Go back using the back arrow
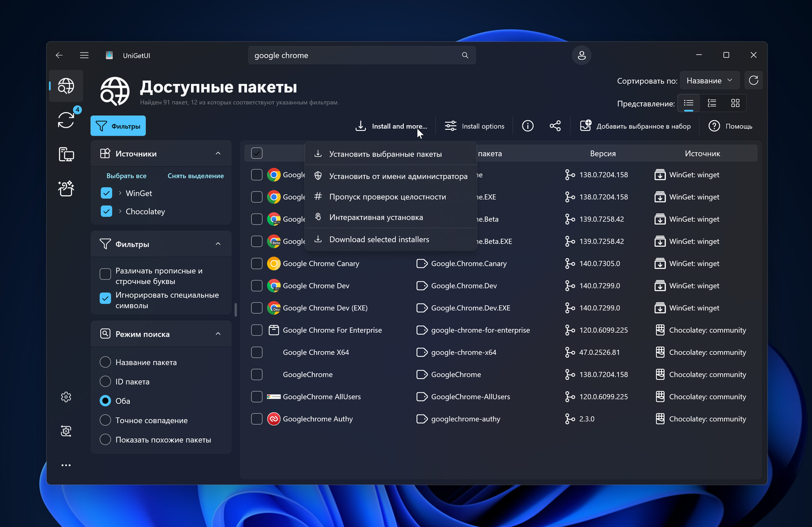 59,55
